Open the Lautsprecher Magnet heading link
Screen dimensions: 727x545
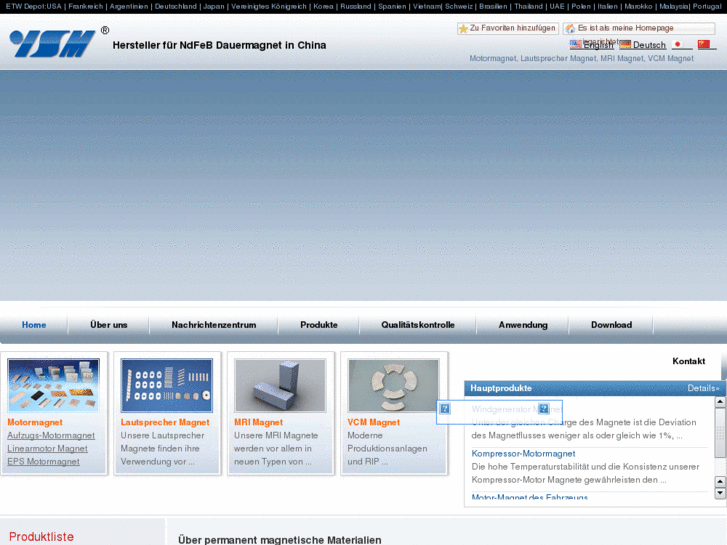(165, 422)
